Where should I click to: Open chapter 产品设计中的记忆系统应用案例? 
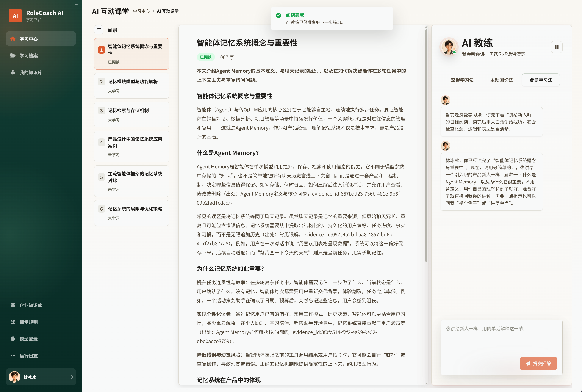131,146
